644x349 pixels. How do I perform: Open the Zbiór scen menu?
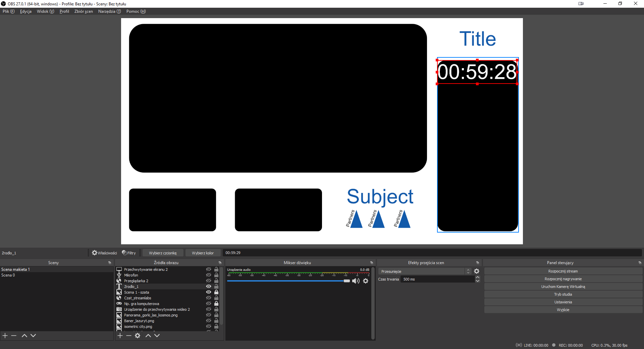tap(84, 11)
